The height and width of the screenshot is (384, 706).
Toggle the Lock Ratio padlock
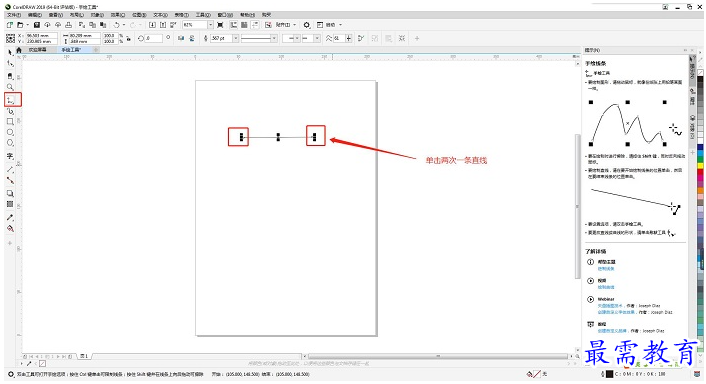(129, 39)
